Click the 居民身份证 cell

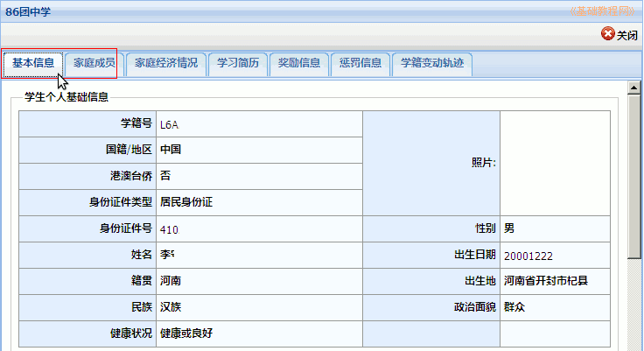[x=259, y=202]
